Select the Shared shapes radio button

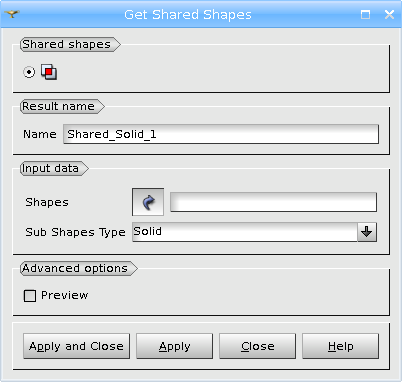[x=29, y=72]
